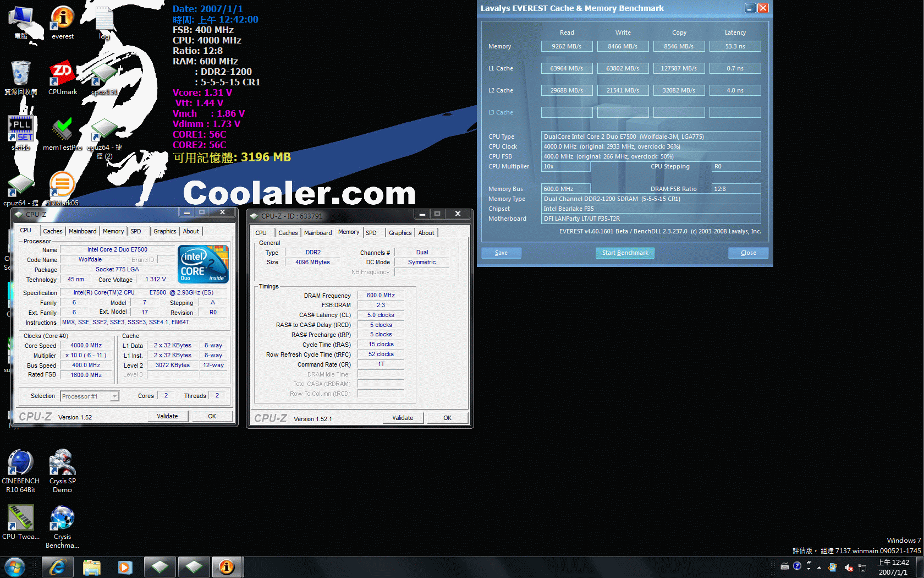
Task: Click the help question-mark tray icon
Action: (797, 566)
